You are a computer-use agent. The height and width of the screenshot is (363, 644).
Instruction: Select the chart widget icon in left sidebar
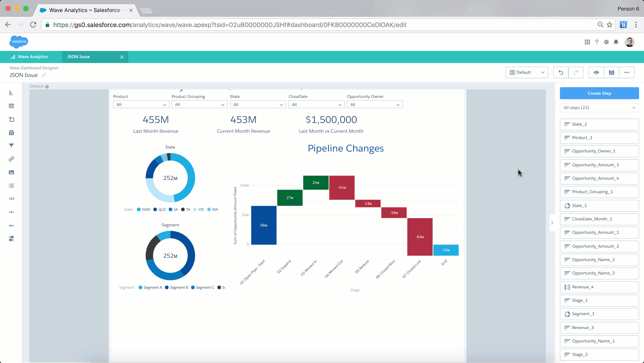click(11, 93)
